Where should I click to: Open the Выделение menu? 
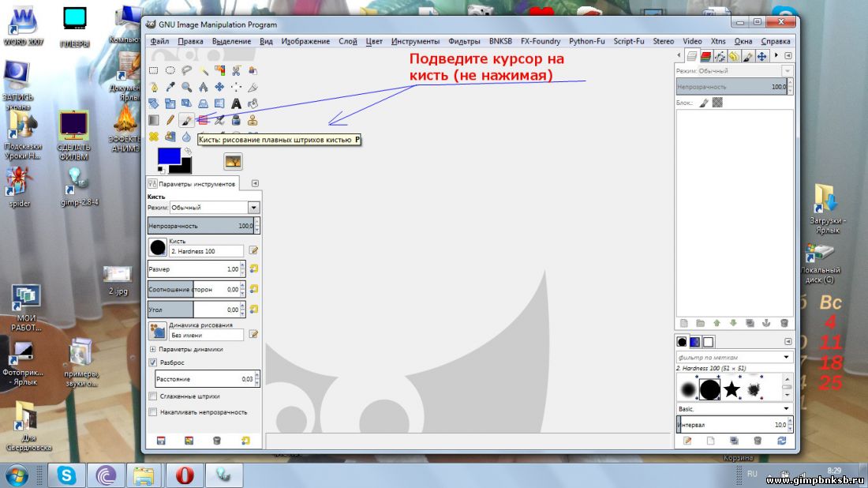231,41
